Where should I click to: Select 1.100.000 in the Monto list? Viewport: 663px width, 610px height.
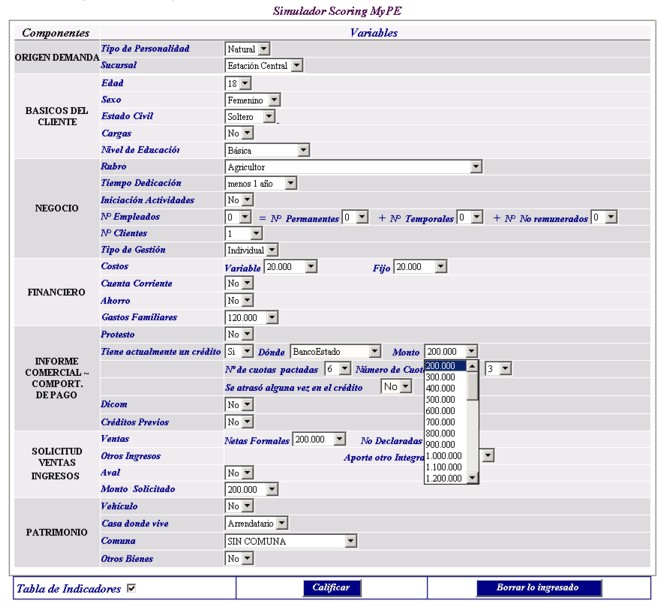(x=446, y=468)
